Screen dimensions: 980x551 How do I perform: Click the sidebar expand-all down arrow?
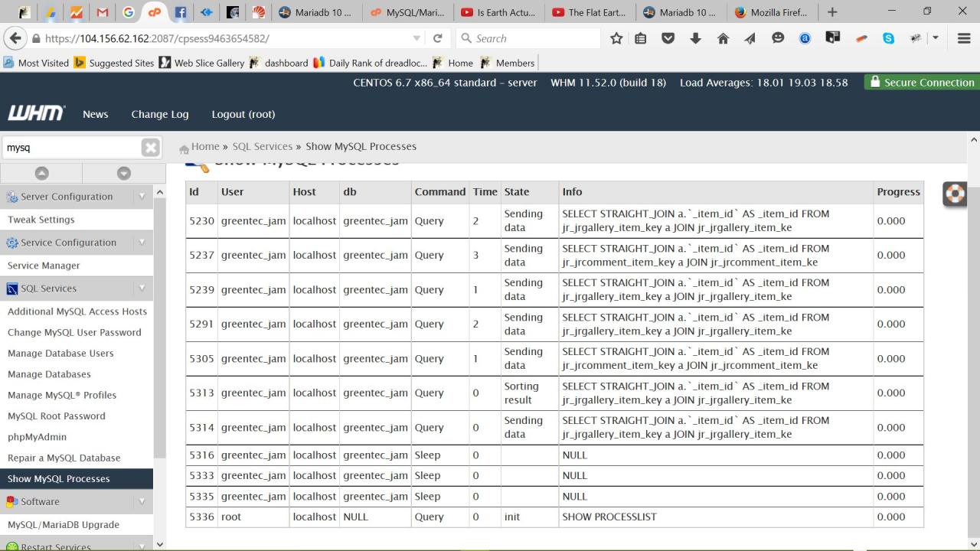[x=123, y=174]
